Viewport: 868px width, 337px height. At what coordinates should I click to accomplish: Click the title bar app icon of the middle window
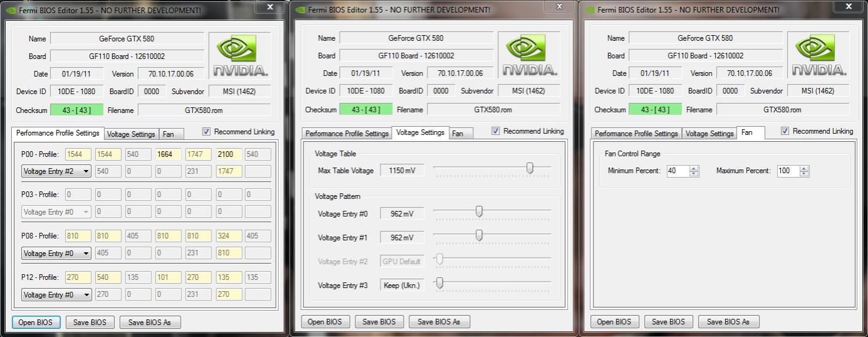(x=299, y=9)
